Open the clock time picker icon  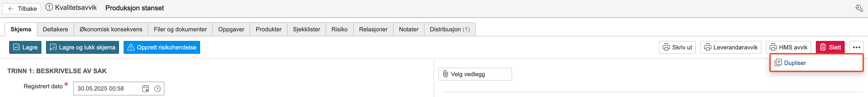157,89
